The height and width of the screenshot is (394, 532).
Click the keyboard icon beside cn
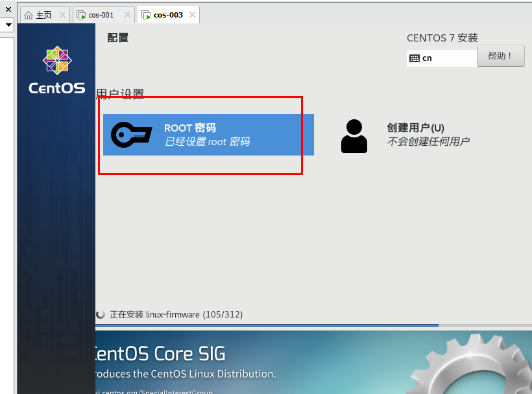pos(415,58)
